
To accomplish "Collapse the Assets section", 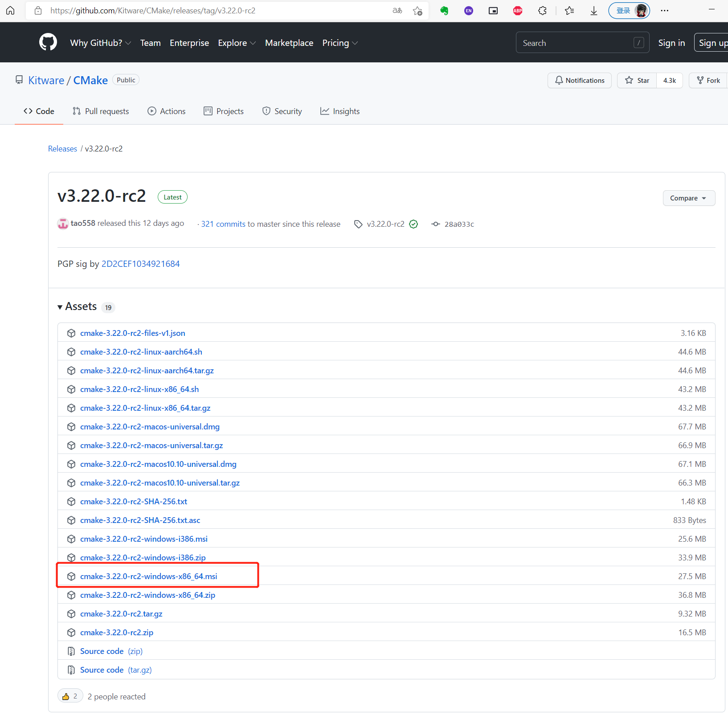I will point(60,306).
